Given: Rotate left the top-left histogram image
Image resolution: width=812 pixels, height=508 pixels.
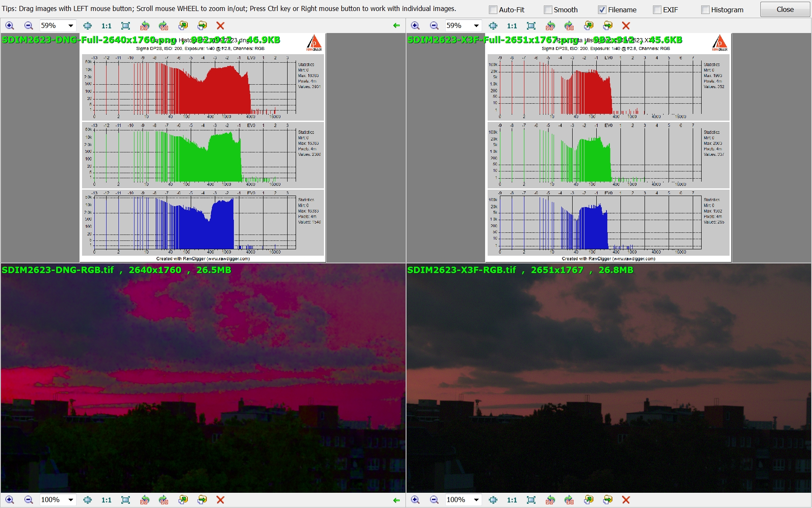Looking at the screenshot, I should (145, 26).
